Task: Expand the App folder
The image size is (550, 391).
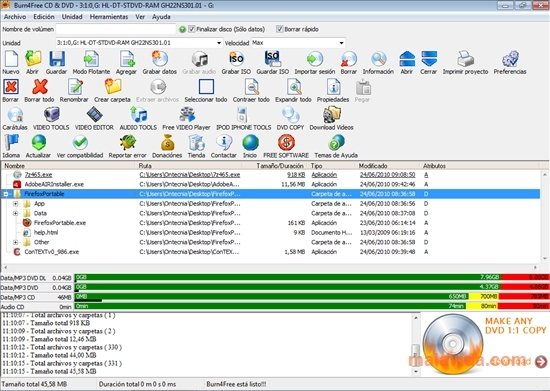Action: point(15,203)
